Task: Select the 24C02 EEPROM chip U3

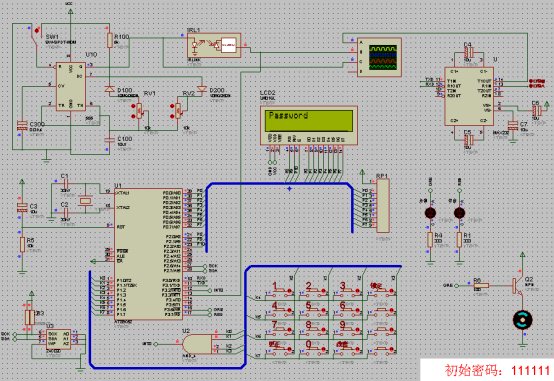Action: 58,340
